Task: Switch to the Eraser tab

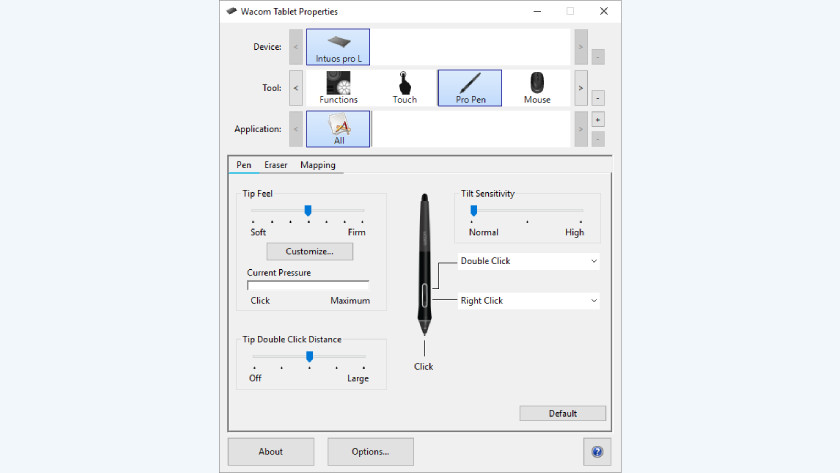Action: [x=276, y=165]
